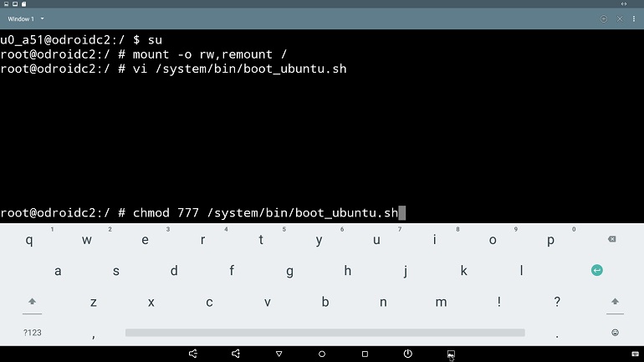Tap the c key
Image resolution: width=644 pixels, height=362 pixels.
click(x=209, y=303)
